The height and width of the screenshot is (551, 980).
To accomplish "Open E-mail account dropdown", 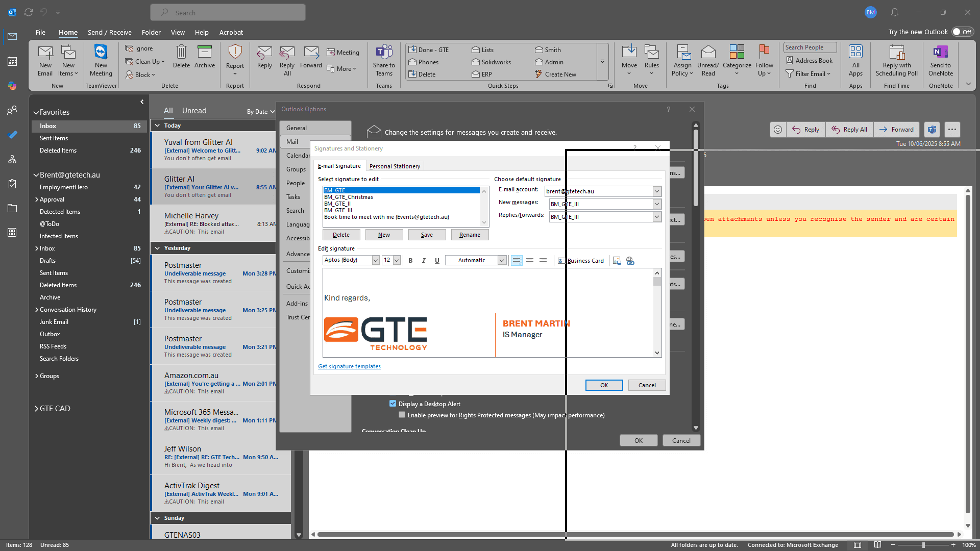I will (657, 191).
